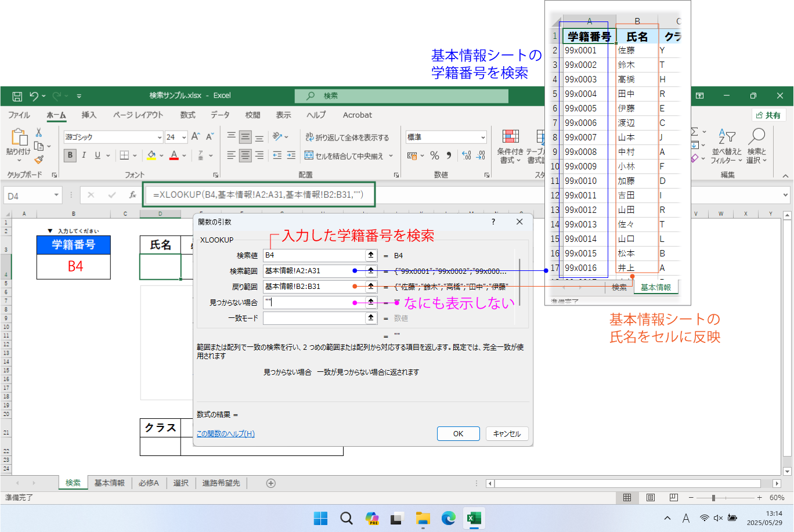794x532 pixels.
Task: Click range selector arrow beside 一致モード field
Action: 371,318
